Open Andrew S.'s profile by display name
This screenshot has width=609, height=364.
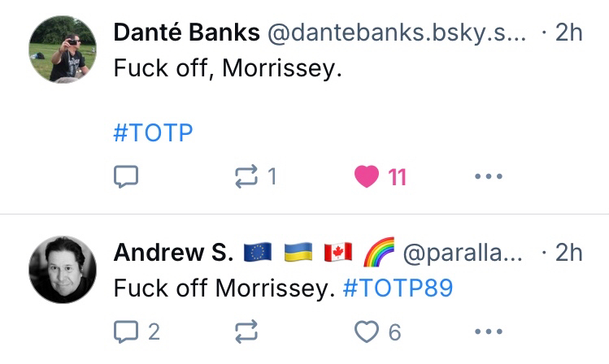click(173, 253)
